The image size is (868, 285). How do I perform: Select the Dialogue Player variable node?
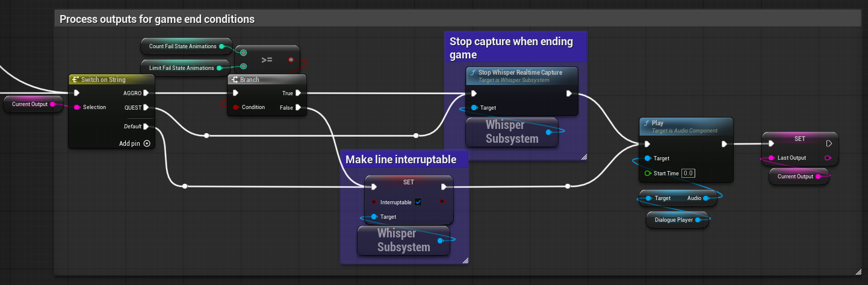(674, 220)
